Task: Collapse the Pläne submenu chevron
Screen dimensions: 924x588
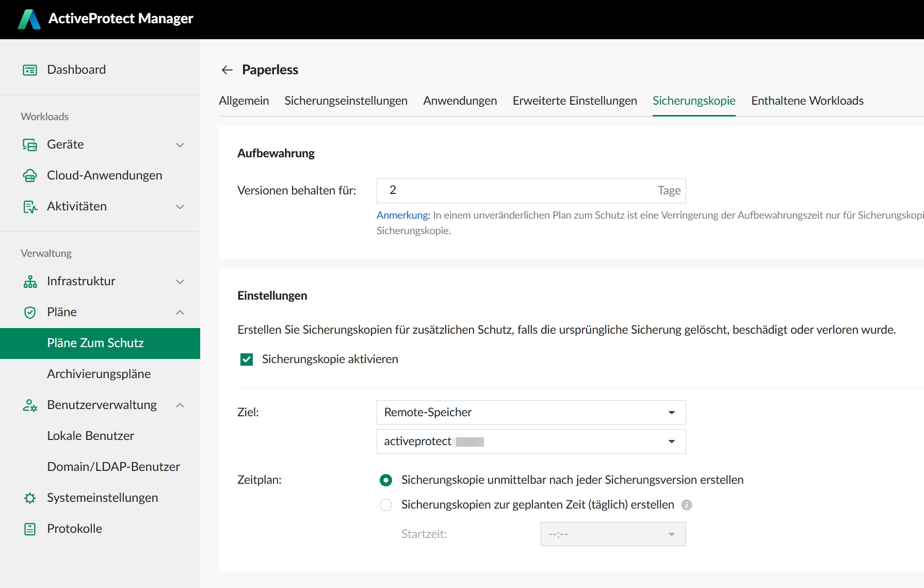Action: (x=180, y=313)
